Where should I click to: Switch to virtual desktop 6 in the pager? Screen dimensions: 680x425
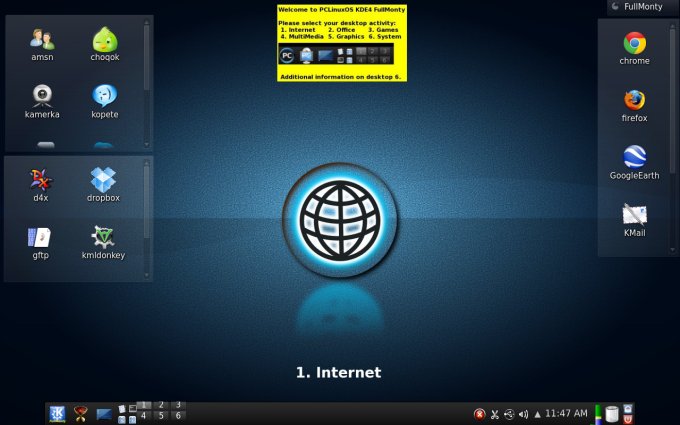(x=178, y=416)
